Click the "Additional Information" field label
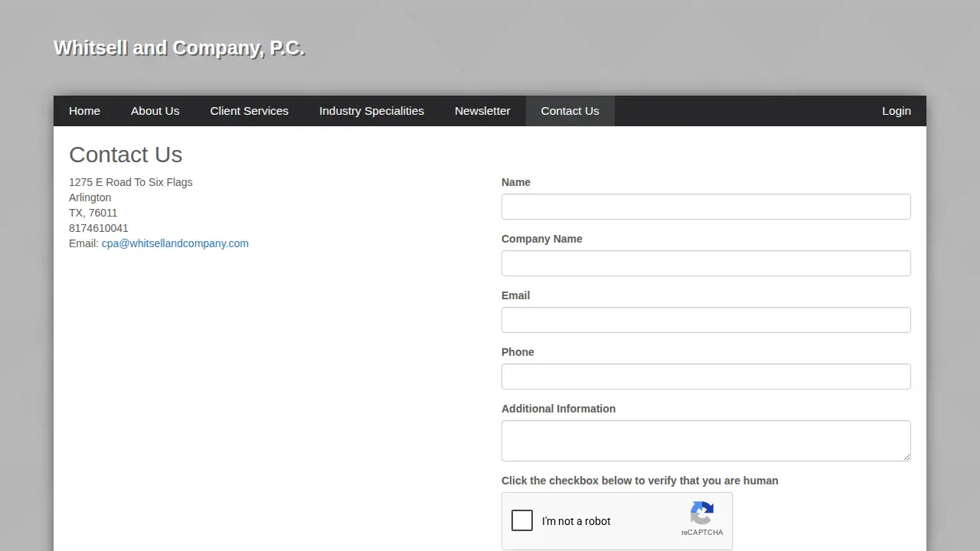The width and height of the screenshot is (980, 551). (559, 409)
